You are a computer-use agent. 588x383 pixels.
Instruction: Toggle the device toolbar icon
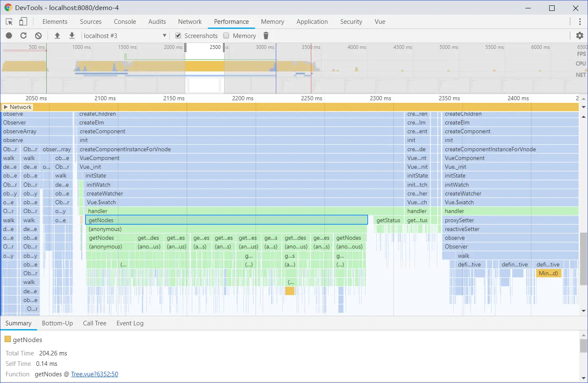[23, 22]
